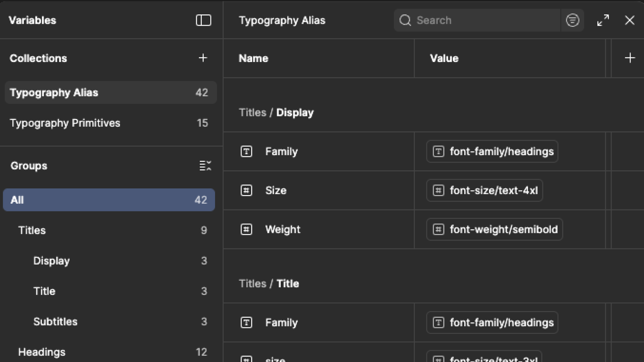Select the Typography Primitives collection
This screenshot has height=362, width=644.
pyautogui.click(x=65, y=123)
